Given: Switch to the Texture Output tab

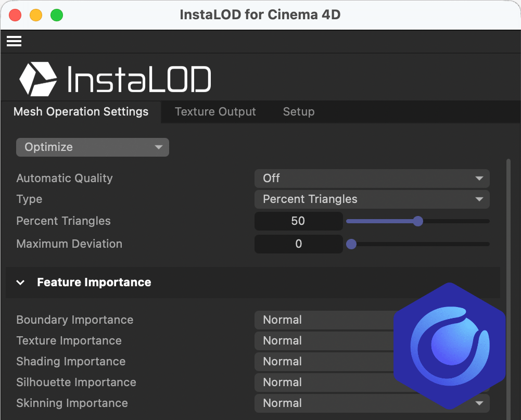Looking at the screenshot, I should [x=215, y=112].
